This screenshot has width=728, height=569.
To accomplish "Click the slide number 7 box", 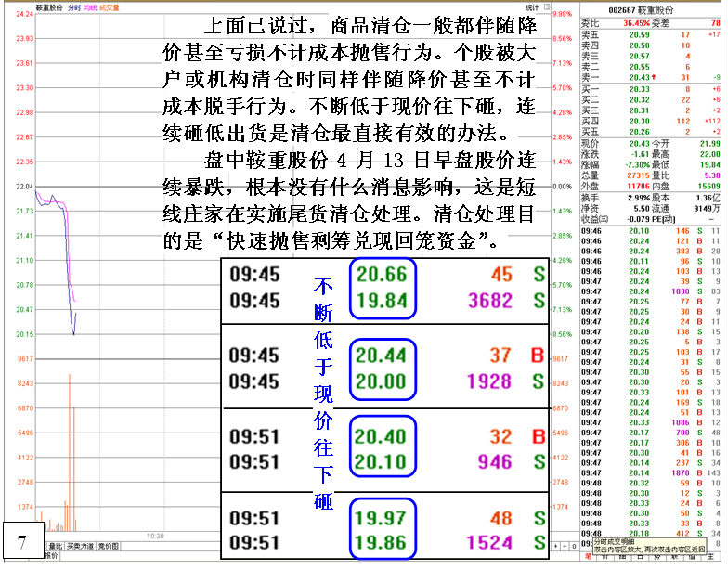I will (21, 539).
